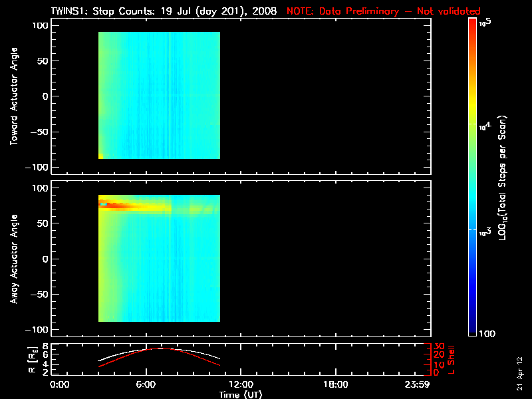Image resolution: width=532 pixels, height=399 pixels.
Task: Click the 10^4 label on the colorbar
Action: [485, 126]
